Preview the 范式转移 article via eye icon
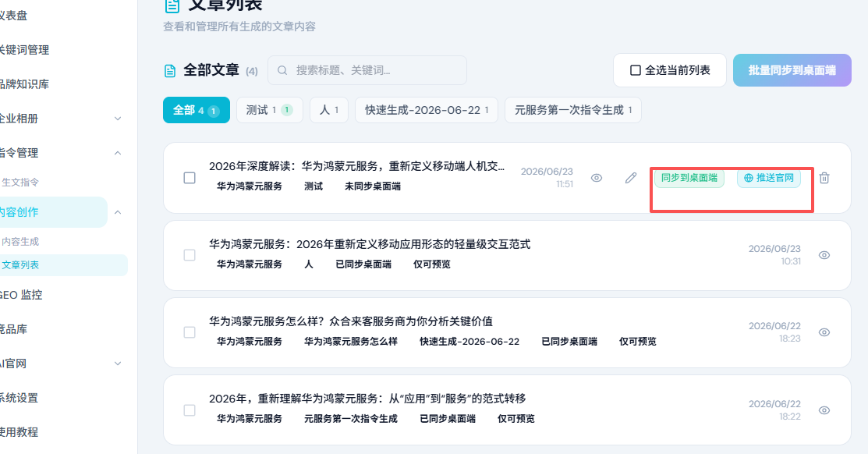Viewport: 868px width, 454px height. coord(824,410)
